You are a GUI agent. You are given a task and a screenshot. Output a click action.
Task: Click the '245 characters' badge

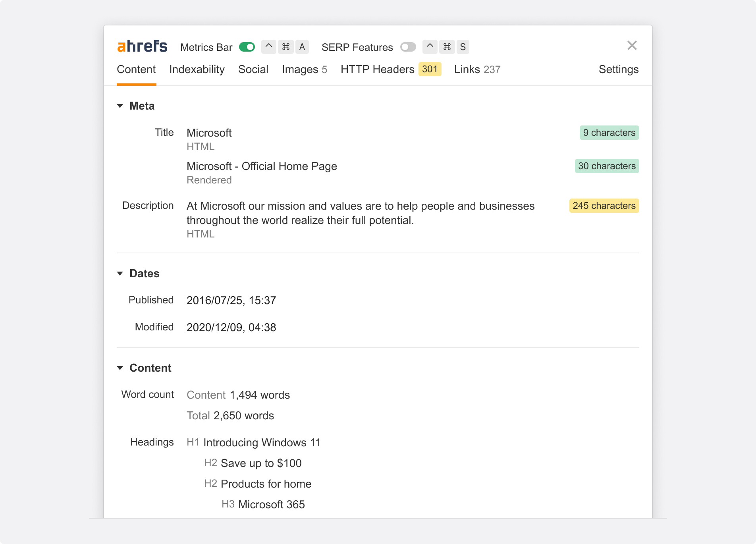[x=604, y=206]
